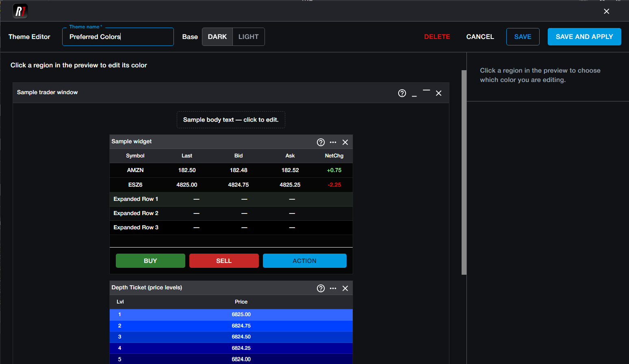629x364 pixels.
Task: Click the preview pane vertical scrollbar
Action: pos(464,172)
